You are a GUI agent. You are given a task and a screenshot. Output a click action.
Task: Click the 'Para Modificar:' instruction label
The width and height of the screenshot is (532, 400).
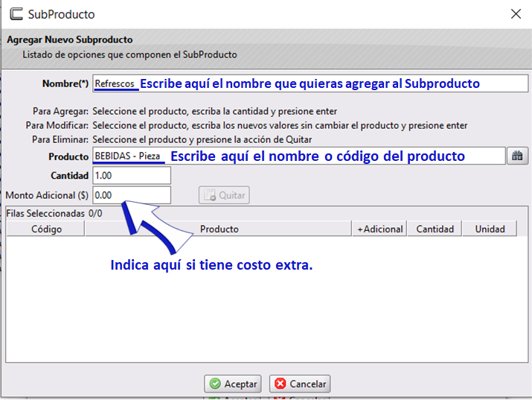[x=57, y=126]
